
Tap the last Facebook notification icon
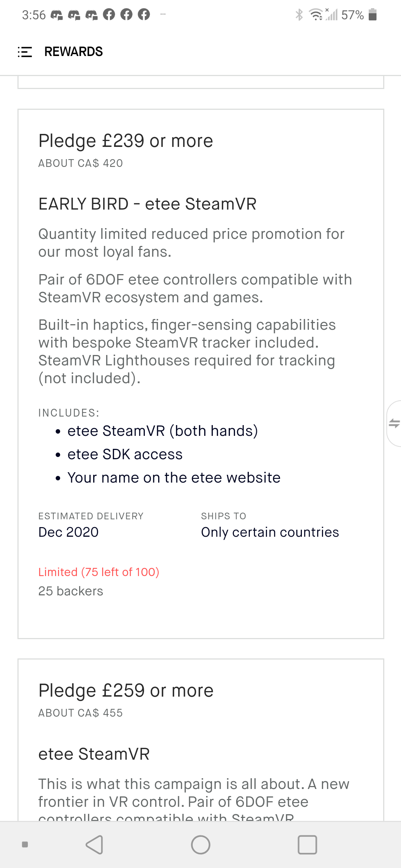144,14
